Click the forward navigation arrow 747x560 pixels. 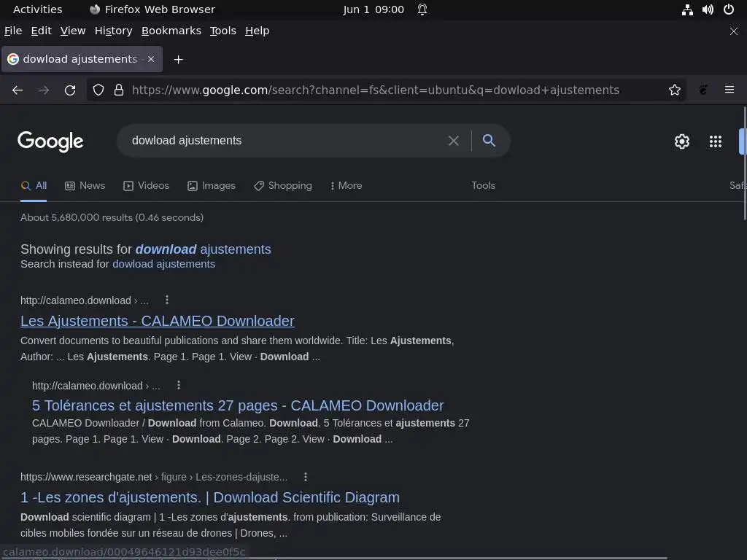43,90
